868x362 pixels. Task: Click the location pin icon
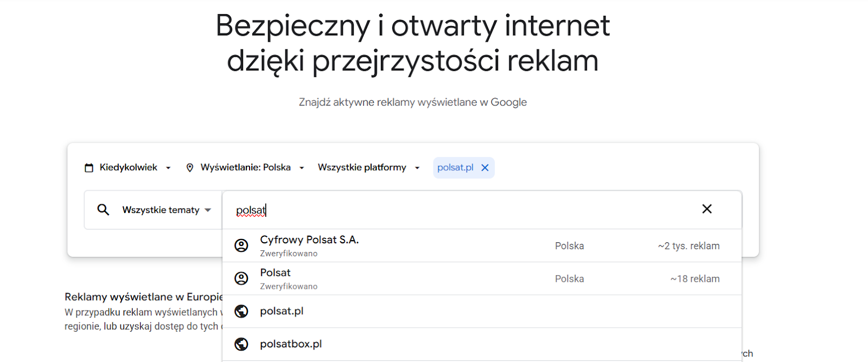point(189,168)
